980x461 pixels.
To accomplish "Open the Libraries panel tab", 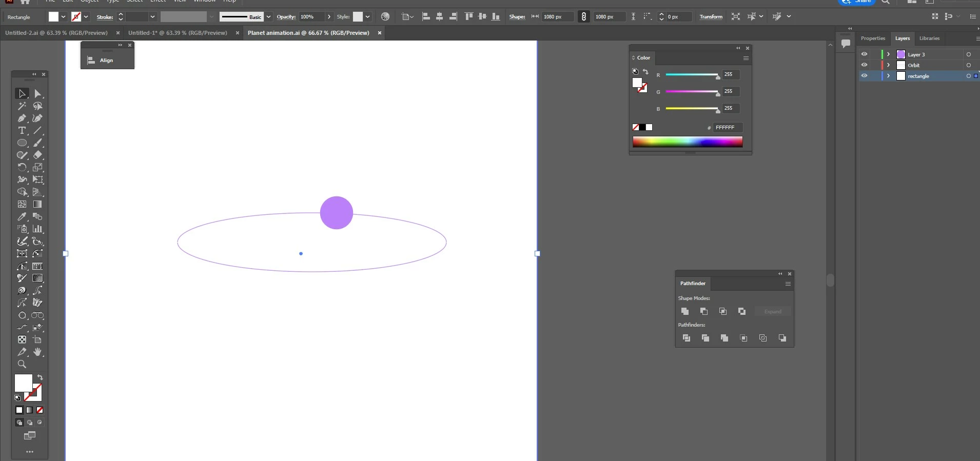I will click(x=929, y=38).
